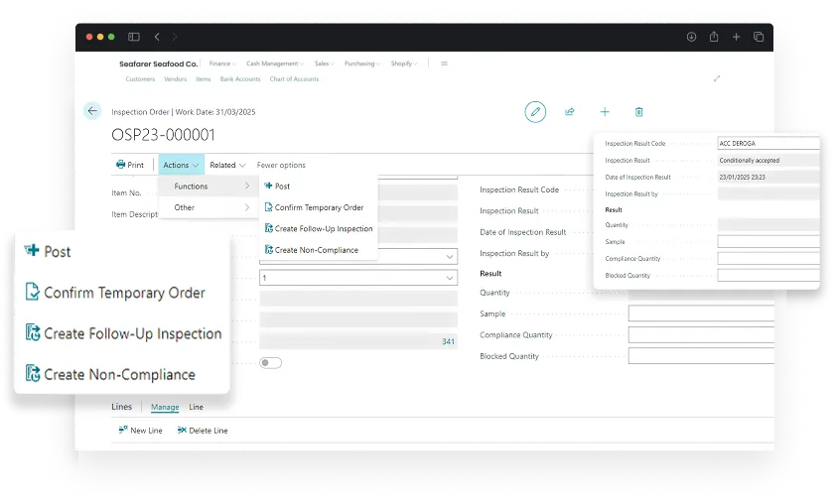The image size is (838, 504).
Task: Open the Chart of Accounts link
Action: tap(294, 79)
